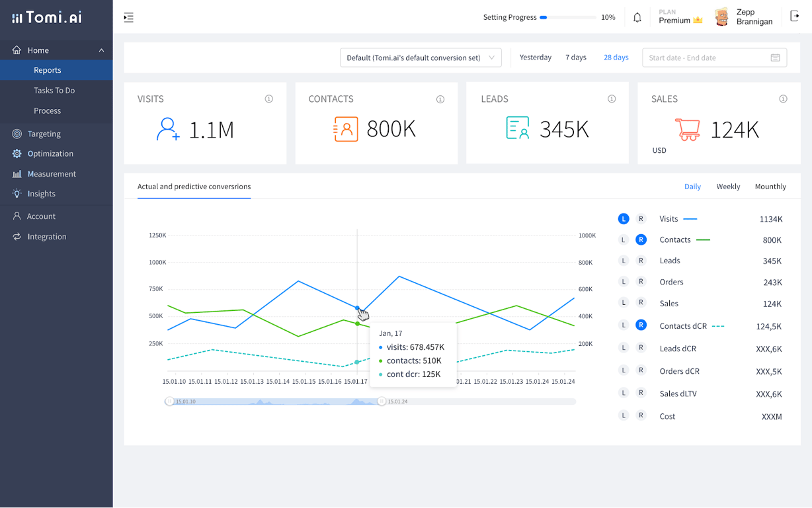Toggle the R axis button for Sales dLTV
The width and height of the screenshot is (812, 508).
pyautogui.click(x=641, y=392)
